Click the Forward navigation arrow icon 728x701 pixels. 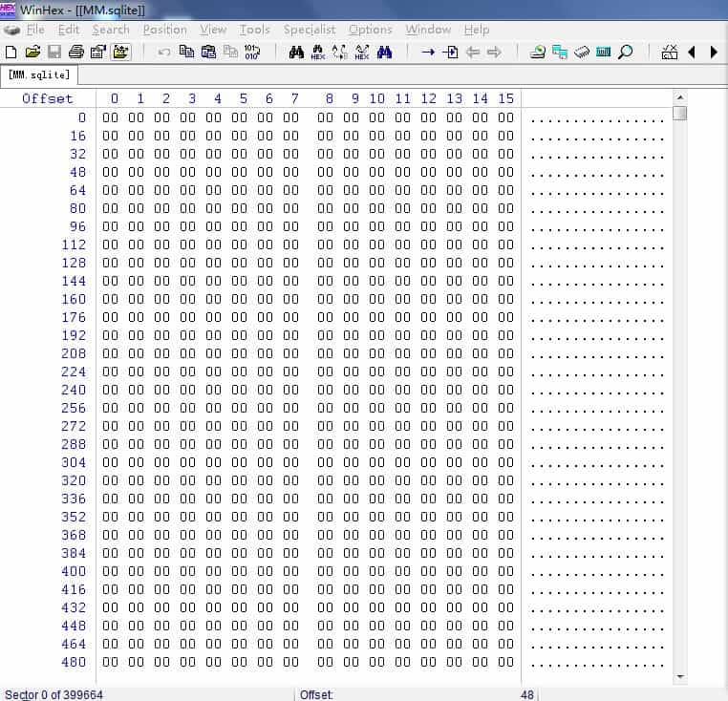(494, 52)
